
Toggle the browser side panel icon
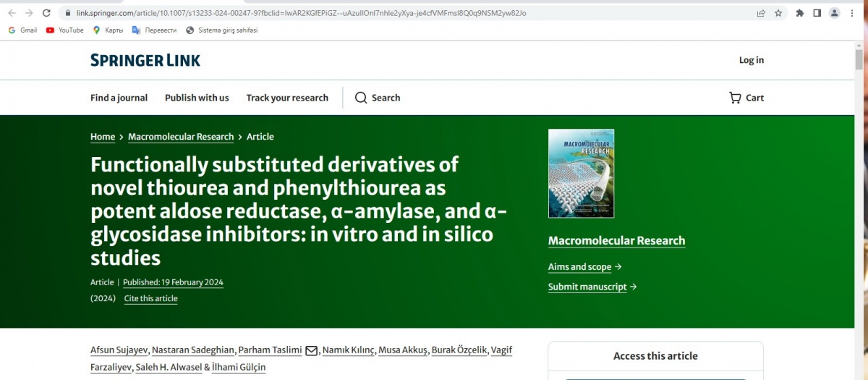pos(817,13)
